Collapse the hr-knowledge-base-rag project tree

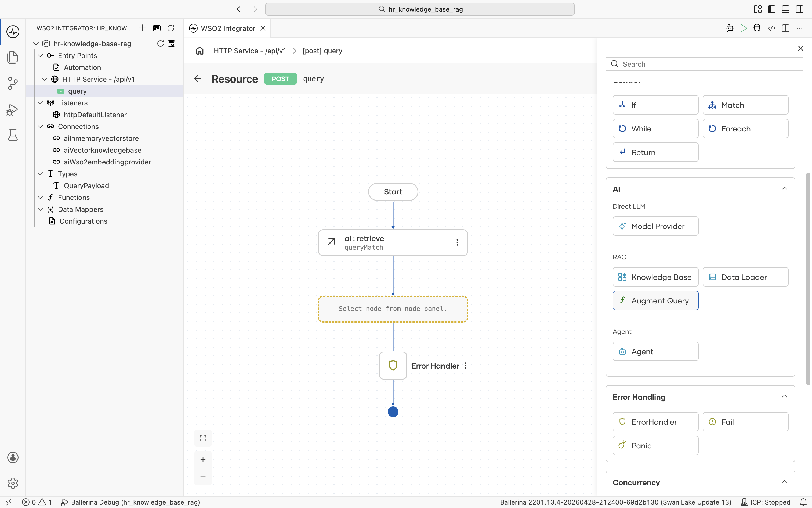36,44
